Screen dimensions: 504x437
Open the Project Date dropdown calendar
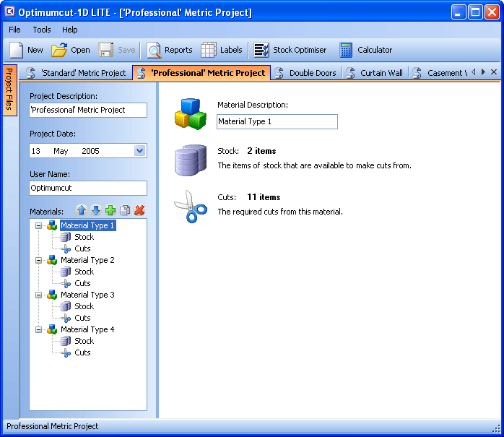click(x=140, y=150)
